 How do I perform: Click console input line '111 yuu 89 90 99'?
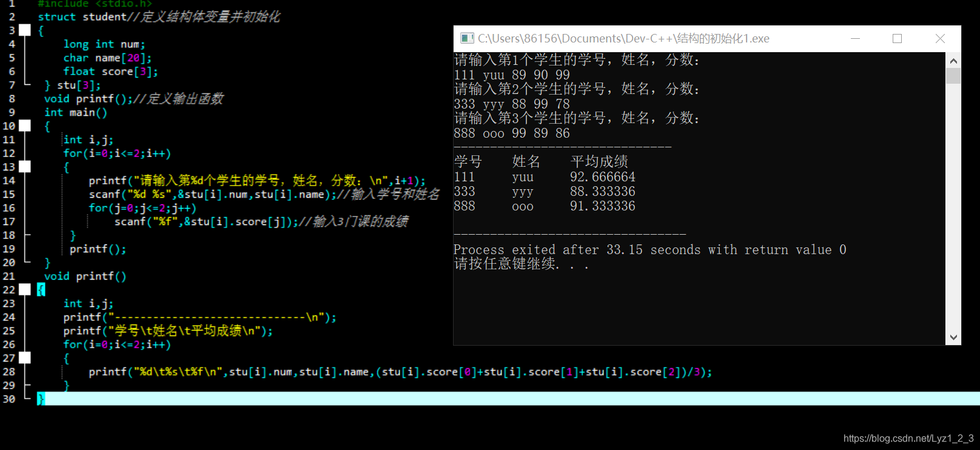point(512,75)
